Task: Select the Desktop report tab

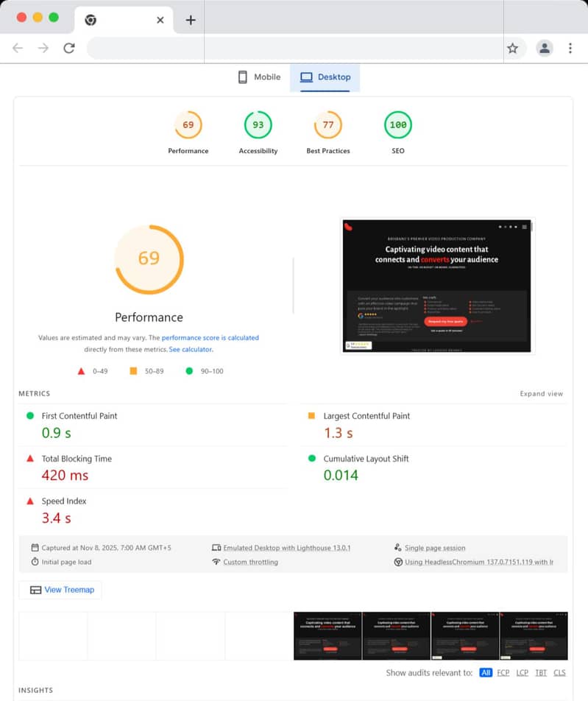Action: click(x=325, y=77)
